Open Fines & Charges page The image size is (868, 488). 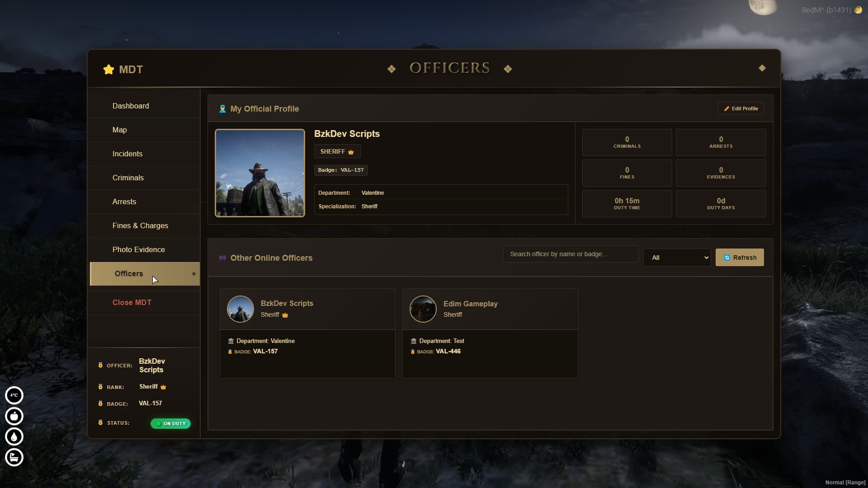tap(140, 225)
